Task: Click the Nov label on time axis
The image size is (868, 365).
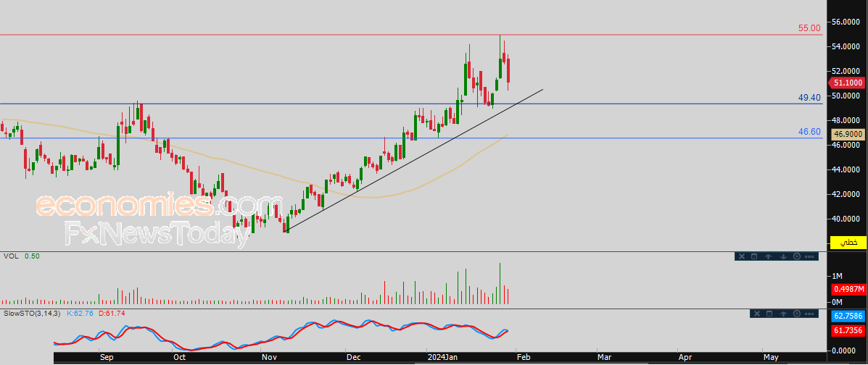Action: (270, 358)
